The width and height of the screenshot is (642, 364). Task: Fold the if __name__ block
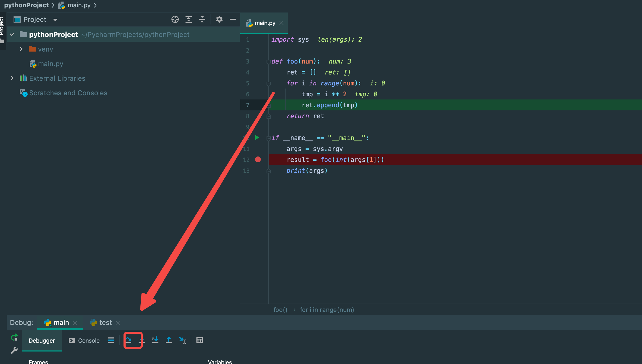pyautogui.click(x=268, y=138)
